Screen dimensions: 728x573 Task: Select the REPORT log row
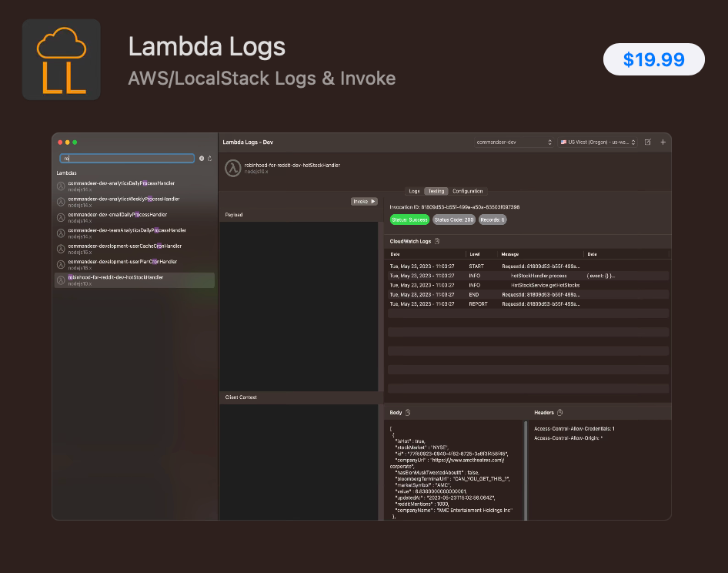pos(529,304)
